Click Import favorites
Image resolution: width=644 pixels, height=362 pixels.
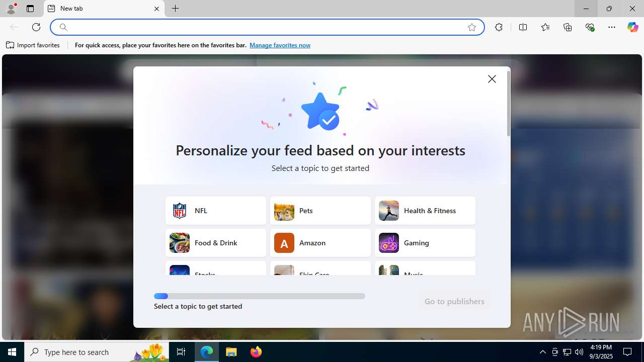(x=33, y=45)
